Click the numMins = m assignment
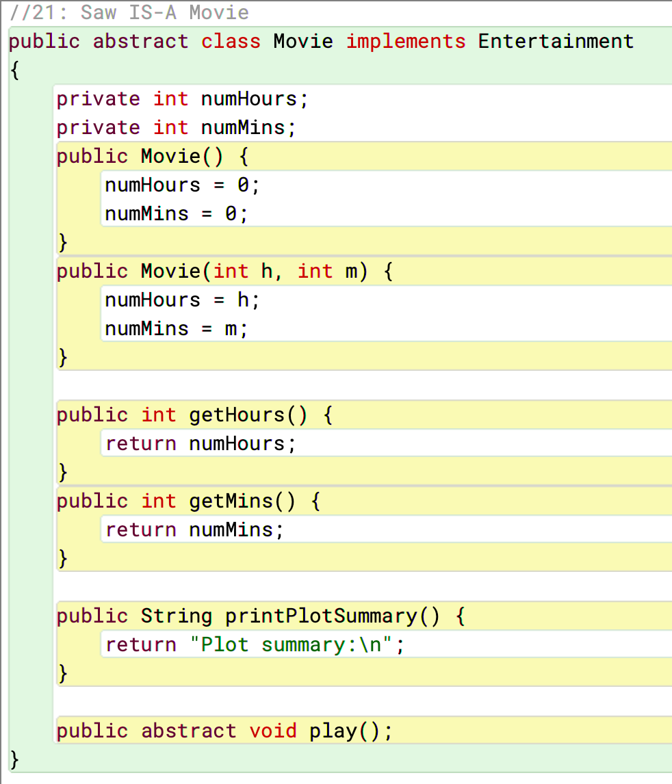Viewport: 672px width, 784px height. 176,329
